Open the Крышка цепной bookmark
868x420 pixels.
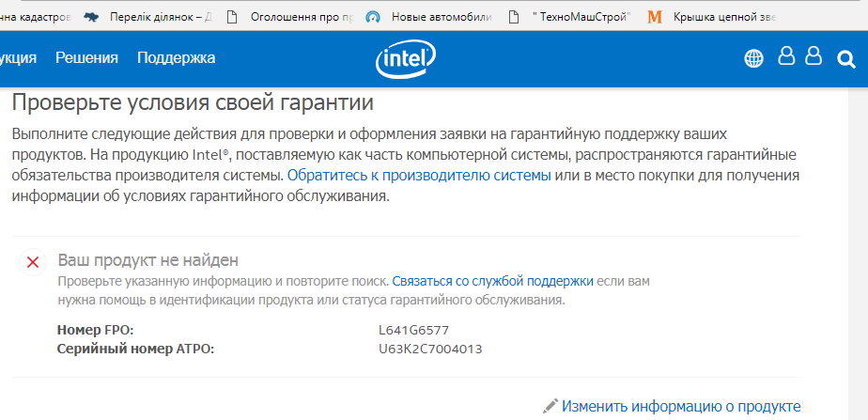(711, 17)
